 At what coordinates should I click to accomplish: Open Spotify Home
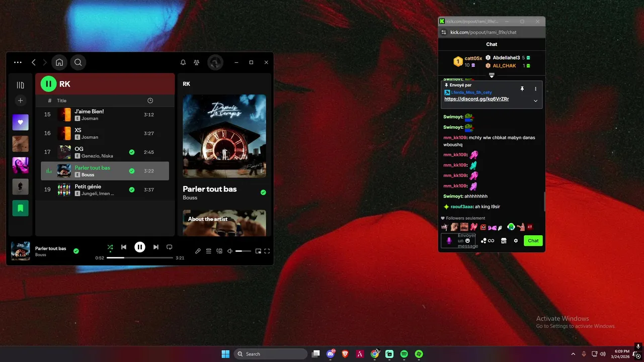click(x=59, y=62)
